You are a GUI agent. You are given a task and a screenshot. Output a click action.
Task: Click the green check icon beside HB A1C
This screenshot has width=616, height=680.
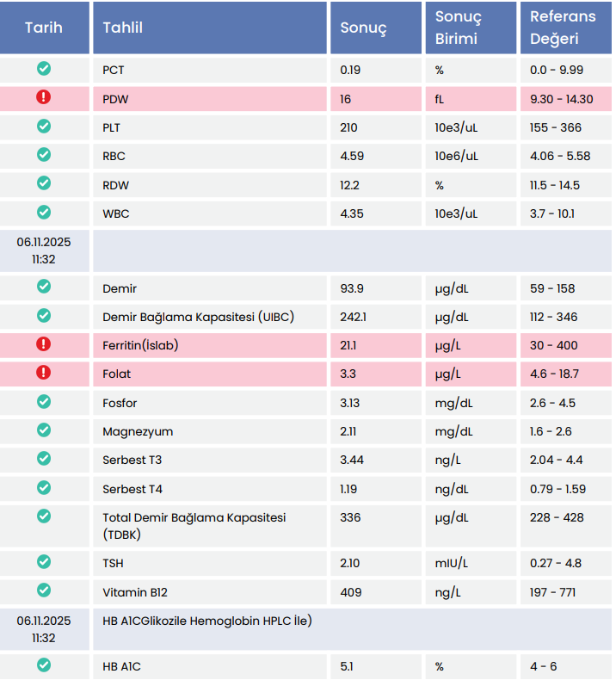(x=44, y=665)
